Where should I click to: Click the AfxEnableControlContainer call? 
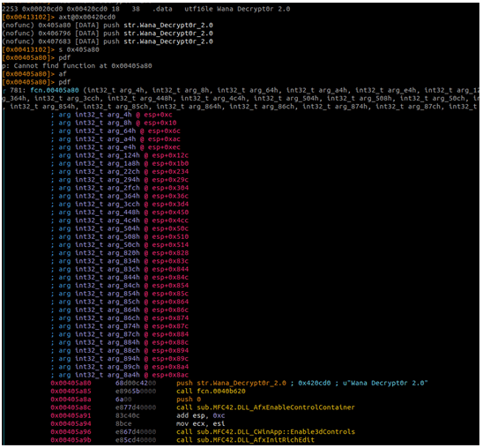point(265,407)
